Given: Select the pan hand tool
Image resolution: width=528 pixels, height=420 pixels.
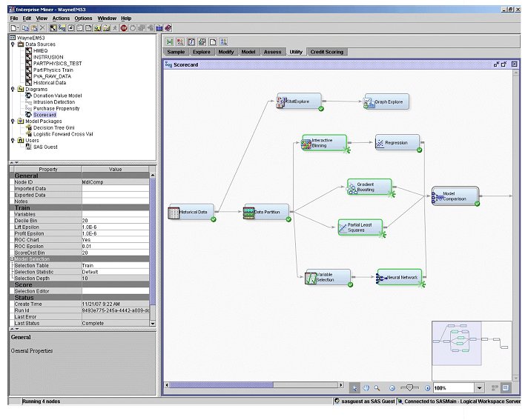Looking at the screenshot, I should pos(366,387).
